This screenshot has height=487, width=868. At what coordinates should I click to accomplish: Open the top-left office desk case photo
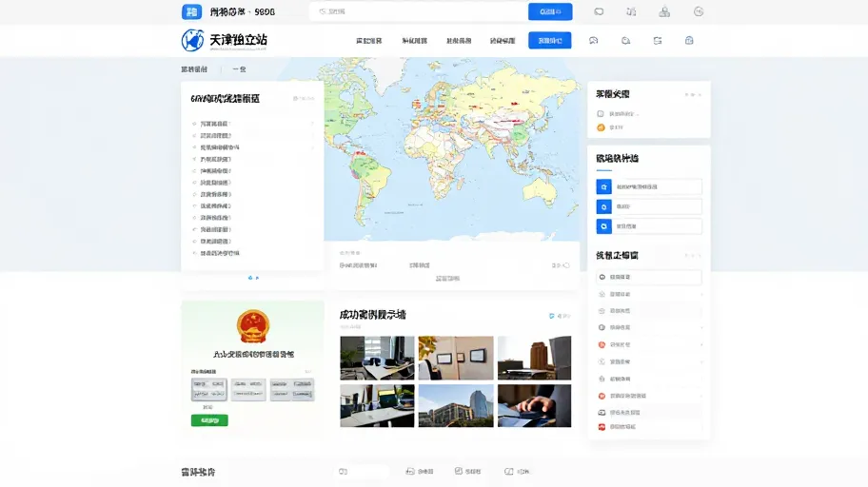[x=377, y=358]
